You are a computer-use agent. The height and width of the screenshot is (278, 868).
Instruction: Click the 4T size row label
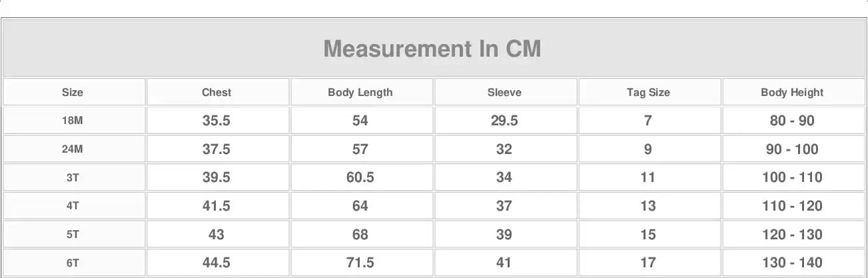[x=73, y=206]
